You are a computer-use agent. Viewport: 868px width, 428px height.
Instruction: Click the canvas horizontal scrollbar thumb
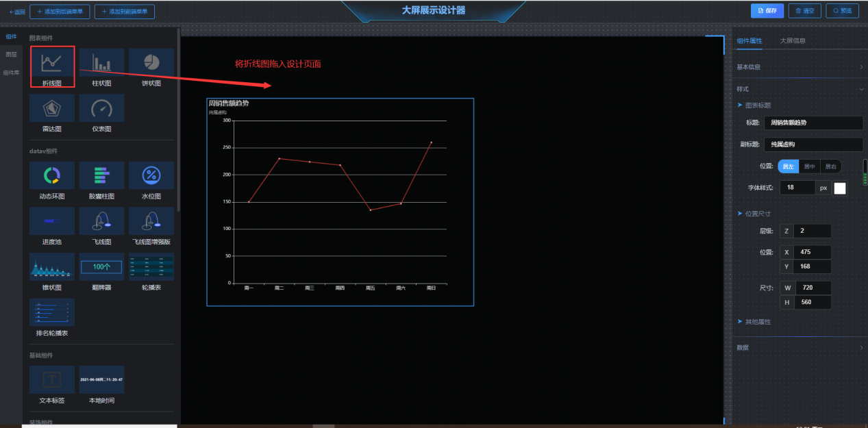coord(323,426)
